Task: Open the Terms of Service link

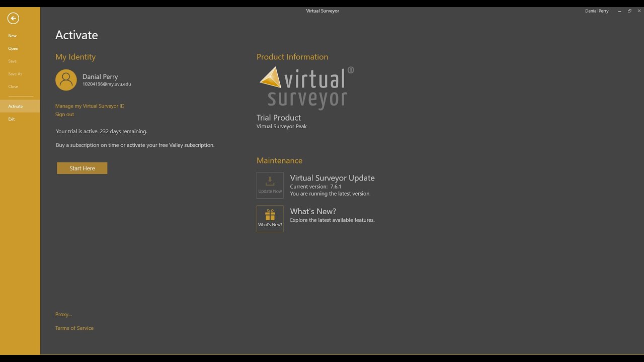Action: pos(74,328)
